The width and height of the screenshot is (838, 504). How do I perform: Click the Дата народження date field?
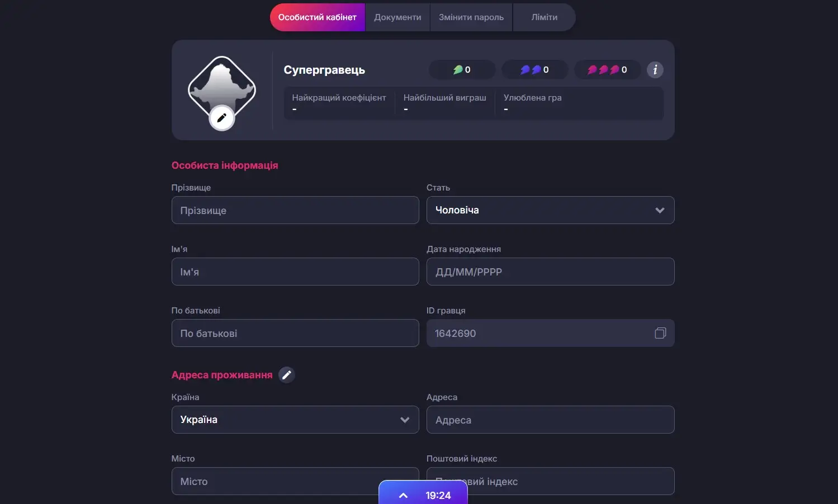(550, 272)
